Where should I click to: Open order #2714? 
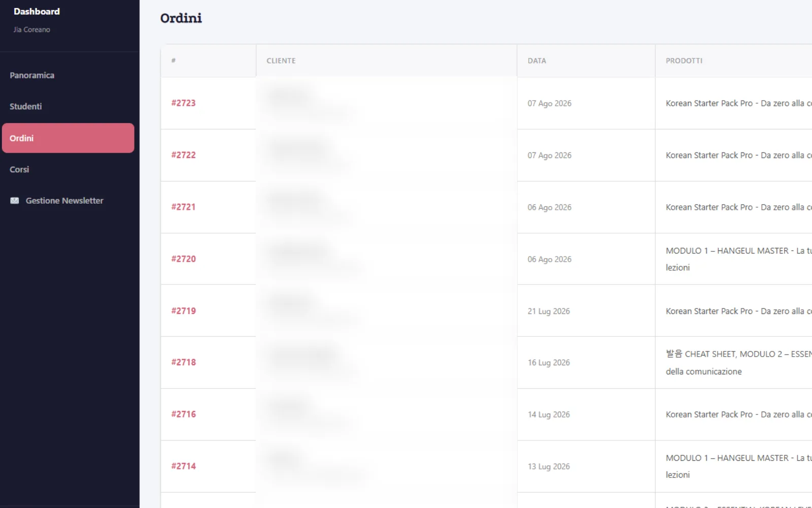(x=183, y=466)
